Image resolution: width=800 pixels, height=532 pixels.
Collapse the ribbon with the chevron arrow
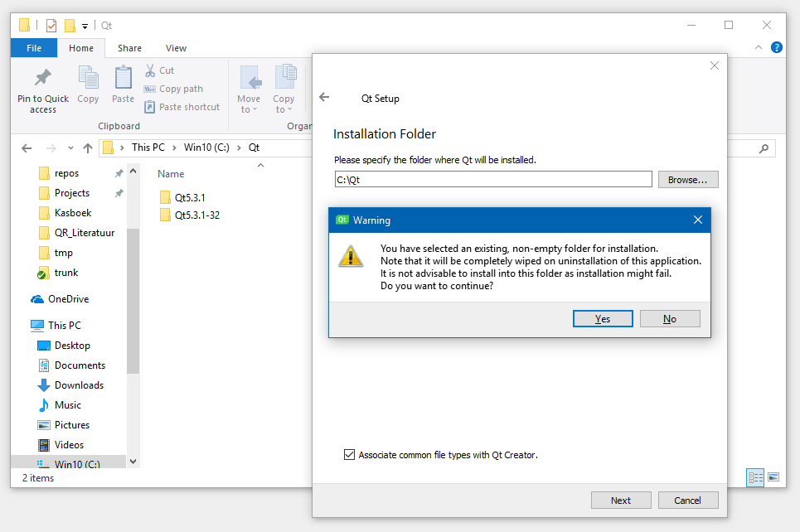coord(759,47)
